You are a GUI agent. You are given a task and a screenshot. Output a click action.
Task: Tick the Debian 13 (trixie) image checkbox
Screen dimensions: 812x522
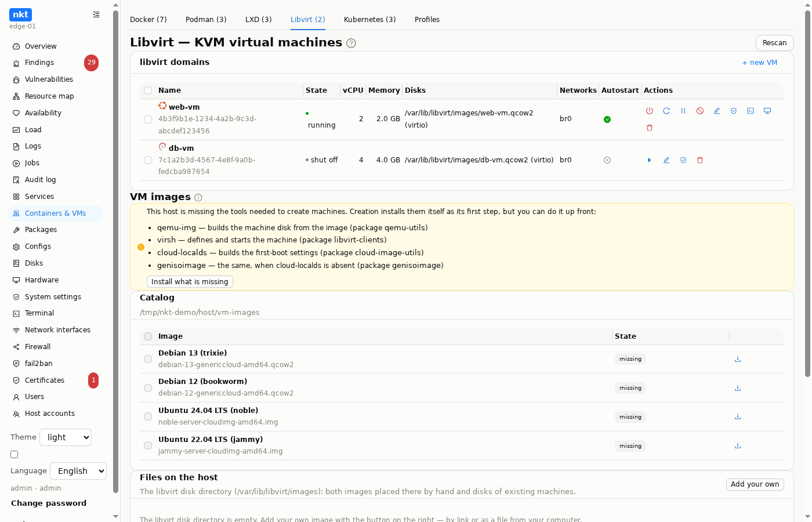[148, 359]
